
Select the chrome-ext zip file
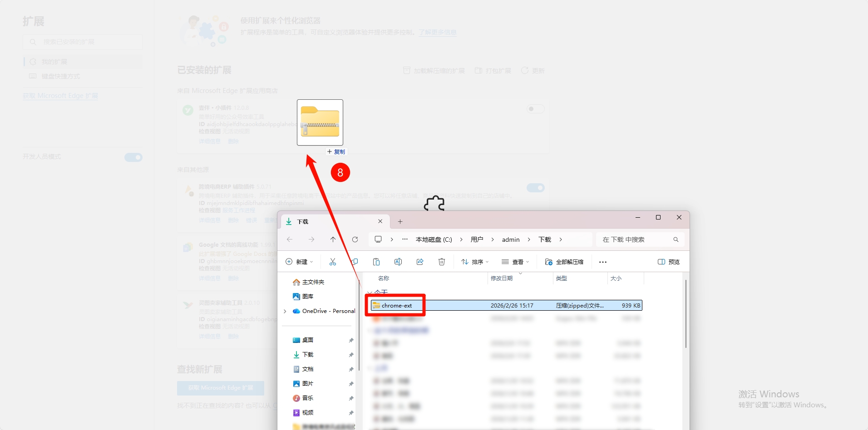tap(397, 306)
